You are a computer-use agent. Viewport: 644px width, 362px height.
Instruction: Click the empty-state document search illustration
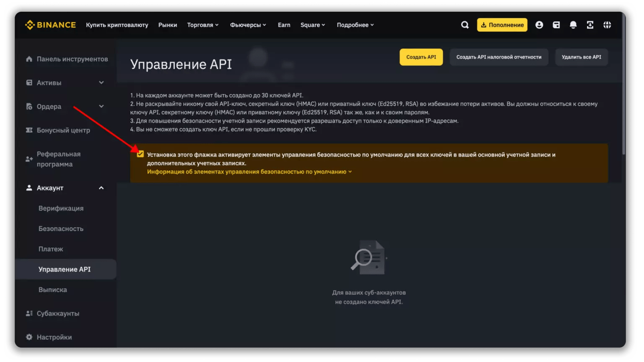(369, 257)
